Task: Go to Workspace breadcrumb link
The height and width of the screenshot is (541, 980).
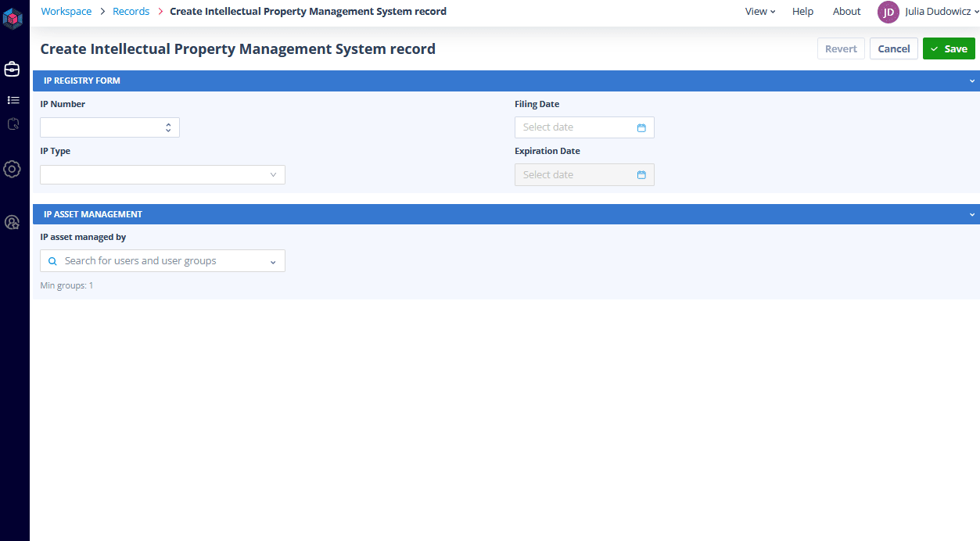Action: click(66, 12)
